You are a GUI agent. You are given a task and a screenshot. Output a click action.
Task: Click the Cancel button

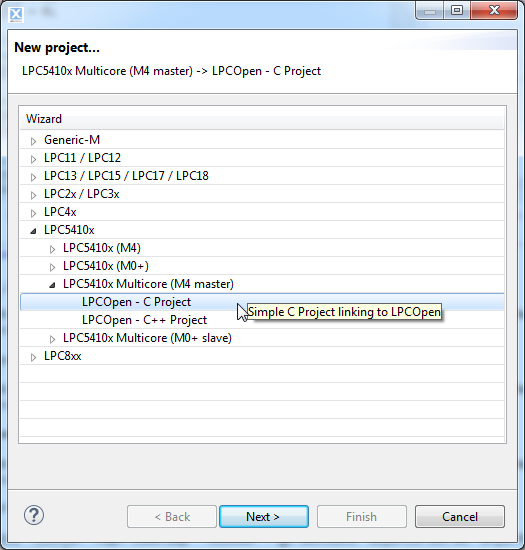(460, 516)
